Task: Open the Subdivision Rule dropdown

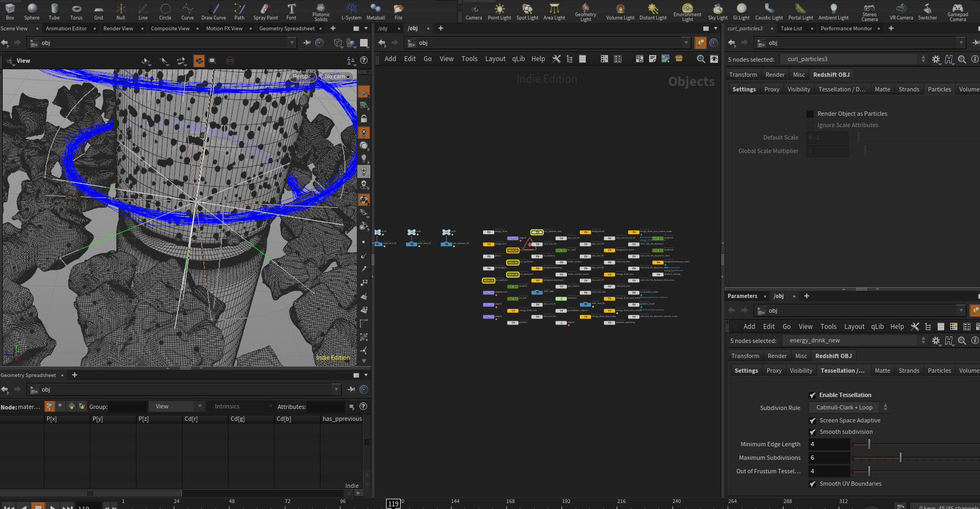Action: pos(849,408)
